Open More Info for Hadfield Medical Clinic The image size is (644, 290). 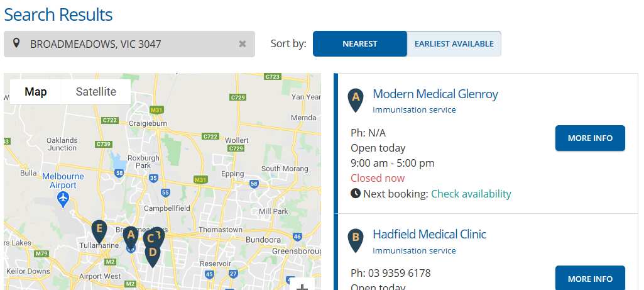(x=590, y=279)
